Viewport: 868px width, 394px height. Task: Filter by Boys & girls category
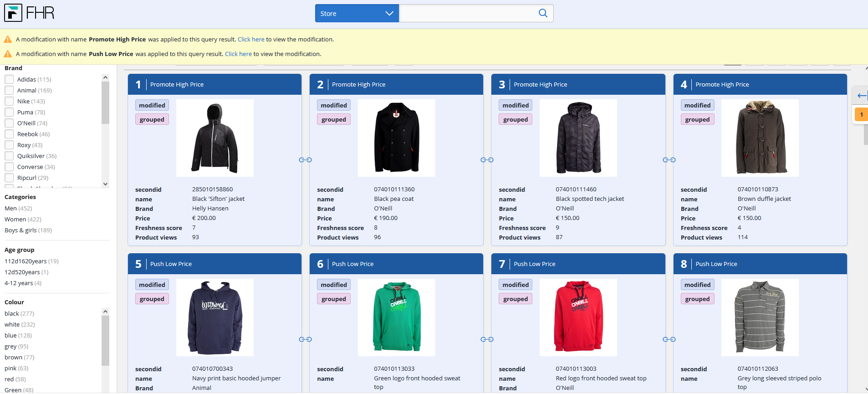(28, 230)
